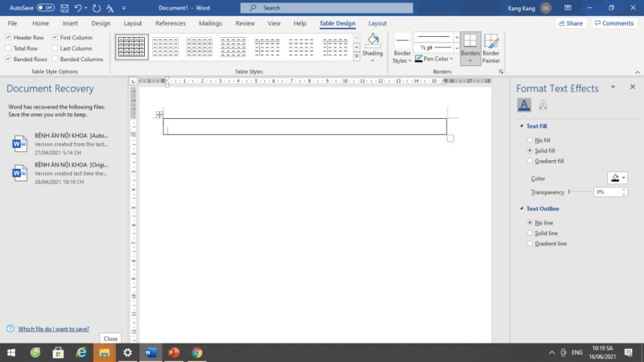Switch to the Home tab
The height and width of the screenshot is (362, 644).
coord(40,23)
